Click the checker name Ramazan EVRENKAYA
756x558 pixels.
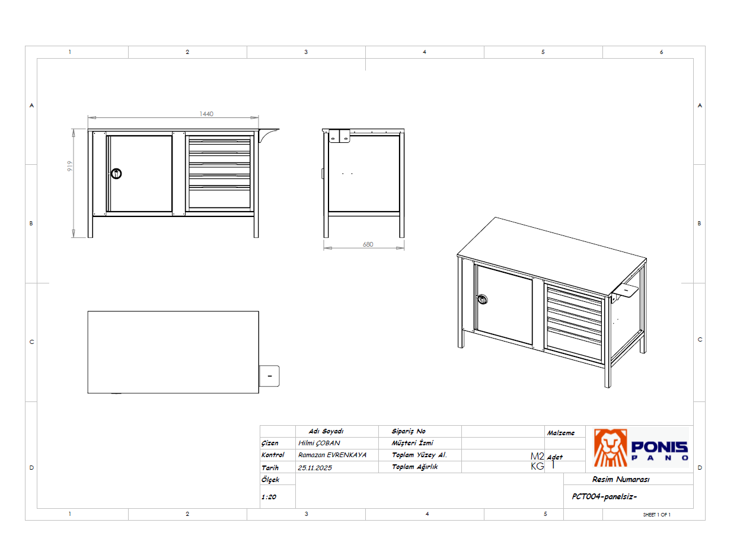(x=332, y=455)
